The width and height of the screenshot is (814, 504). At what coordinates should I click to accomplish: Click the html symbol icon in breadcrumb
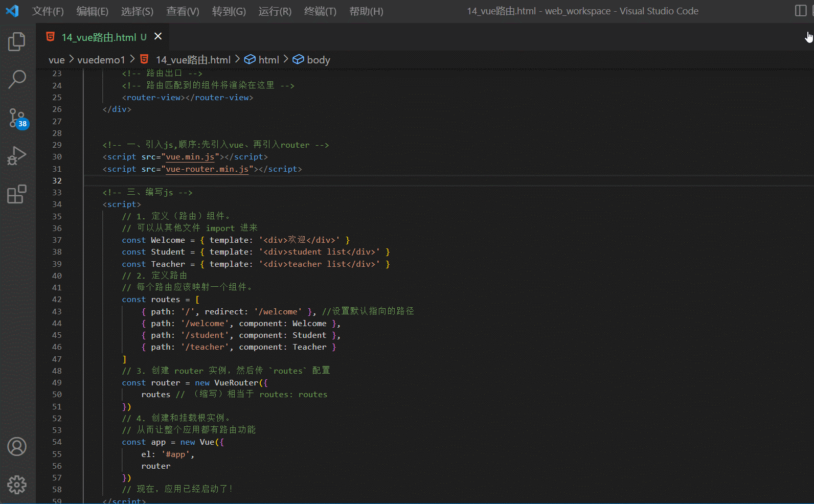pos(250,59)
